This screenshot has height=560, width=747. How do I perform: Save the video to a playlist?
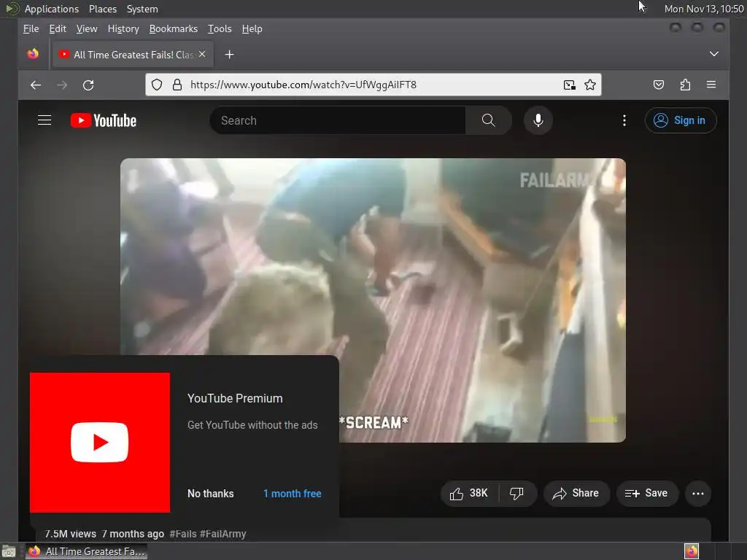(647, 494)
